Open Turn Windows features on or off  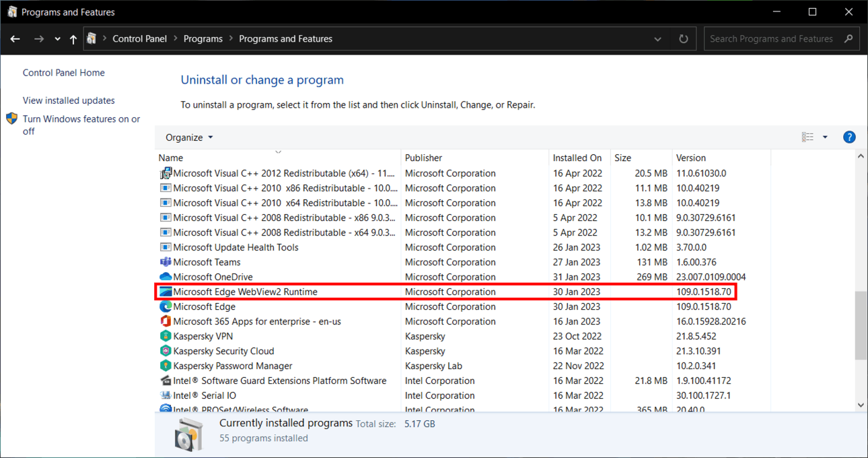click(81, 125)
